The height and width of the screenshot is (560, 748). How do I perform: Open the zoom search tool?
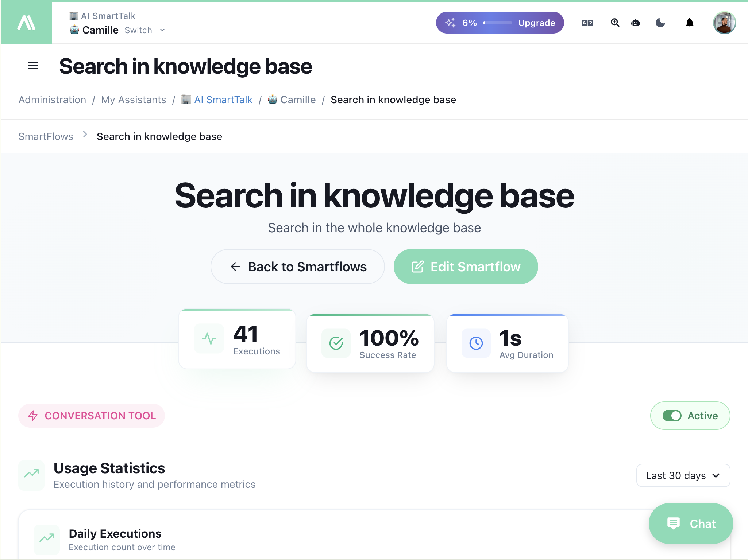coord(615,23)
